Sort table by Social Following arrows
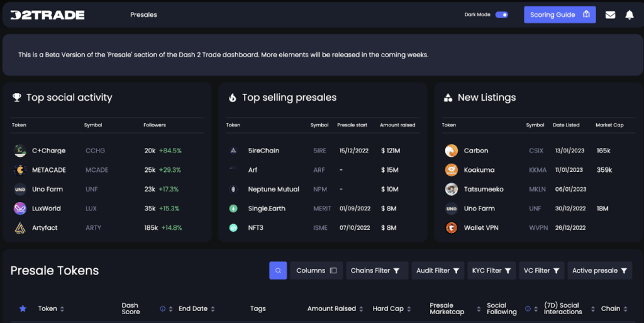Screen dimensions: 644x323 click(x=536, y=309)
